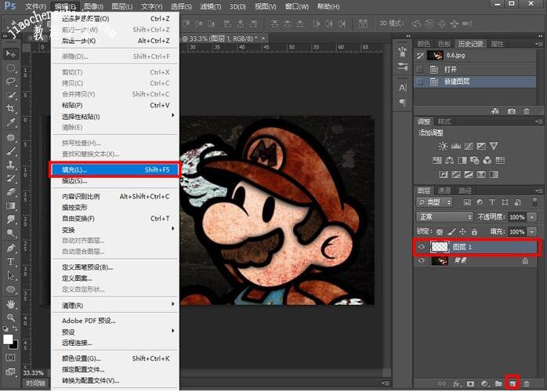Click the layer style fx icon
The height and width of the screenshot is (392, 547).
pos(456,383)
